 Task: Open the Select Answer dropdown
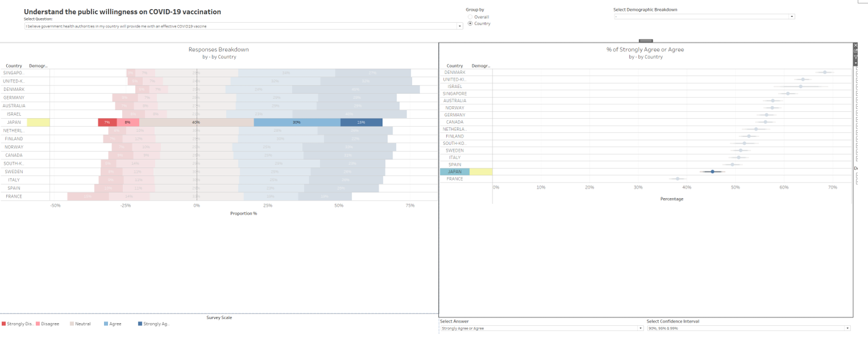pos(640,328)
